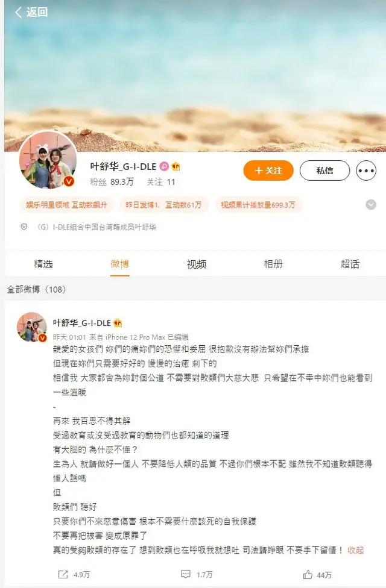386x588 pixels.
Task: Go back with the 返回 arrow
Action: point(31,12)
